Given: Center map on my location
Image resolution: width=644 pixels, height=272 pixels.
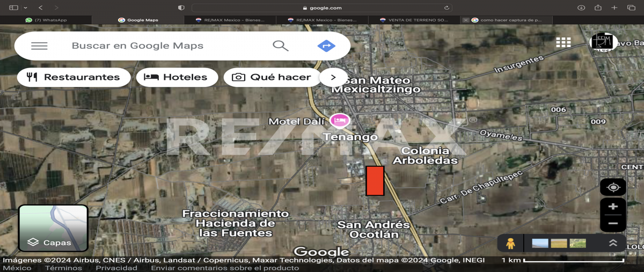Looking at the screenshot, I should 613,187.
